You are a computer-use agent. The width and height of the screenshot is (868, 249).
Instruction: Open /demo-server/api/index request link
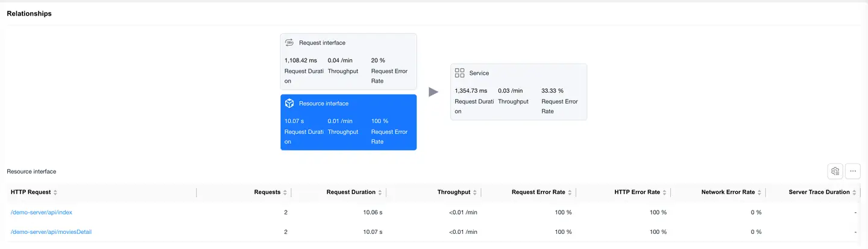[x=42, y=212]
